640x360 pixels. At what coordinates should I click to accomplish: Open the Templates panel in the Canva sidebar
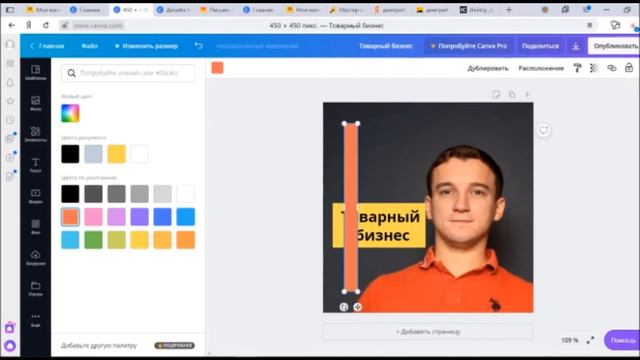click(x=36, y=72)
